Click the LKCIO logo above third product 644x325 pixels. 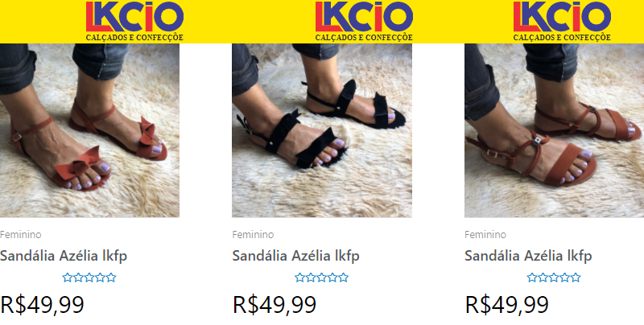coord(562,22)
